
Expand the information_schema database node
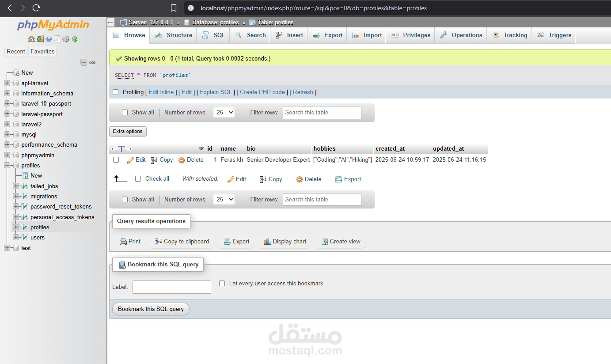(x=7, y=93)
